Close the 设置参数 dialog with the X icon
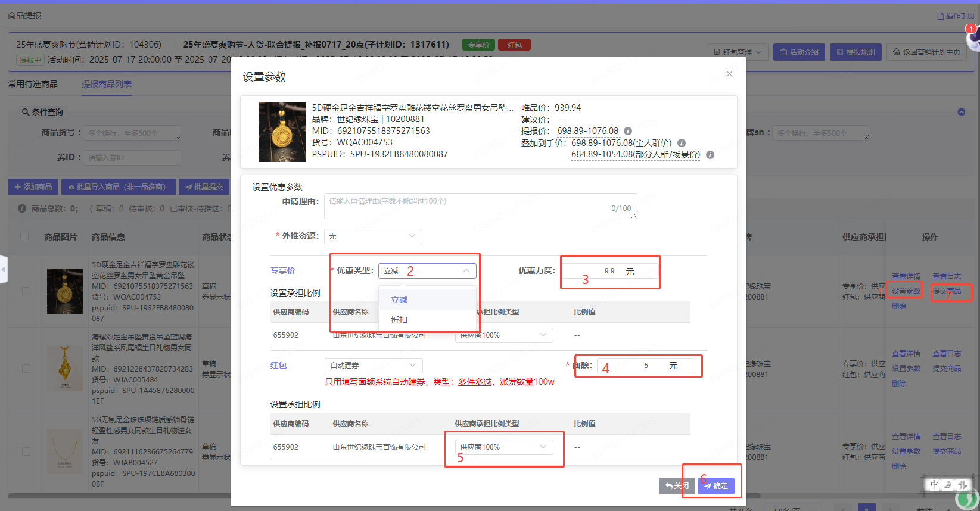The height and width of the screenshot is (511, 980). pyautogui.click(x=729, y=74)
